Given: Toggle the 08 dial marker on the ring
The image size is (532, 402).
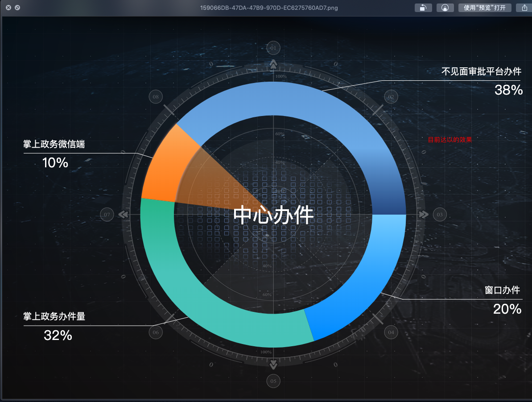Looking at the screenshot, I should click(x=156, y=96).
